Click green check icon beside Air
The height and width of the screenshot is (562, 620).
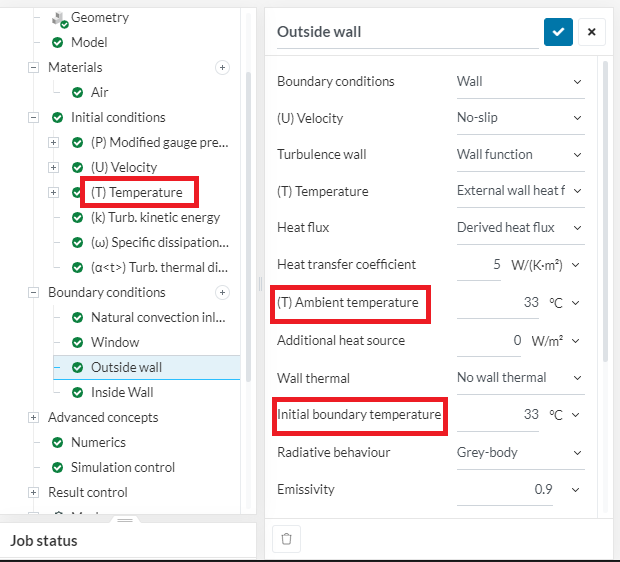coord(77,92)
